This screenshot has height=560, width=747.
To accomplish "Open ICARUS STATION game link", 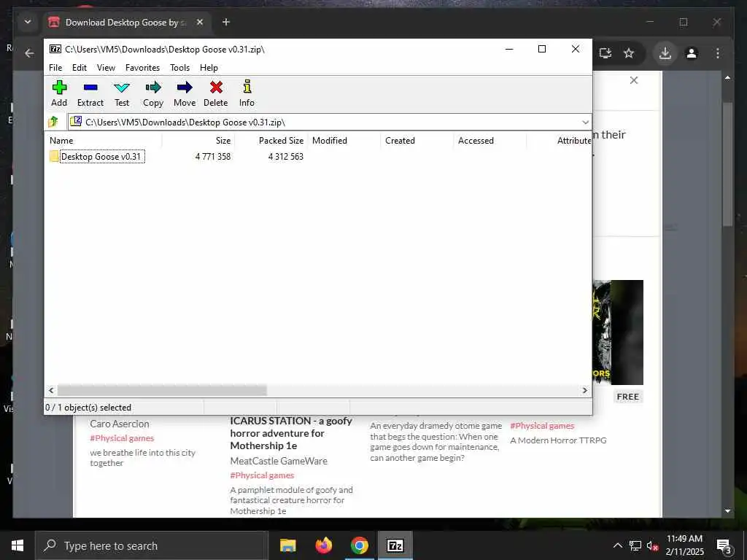I will tap(291, 433).
